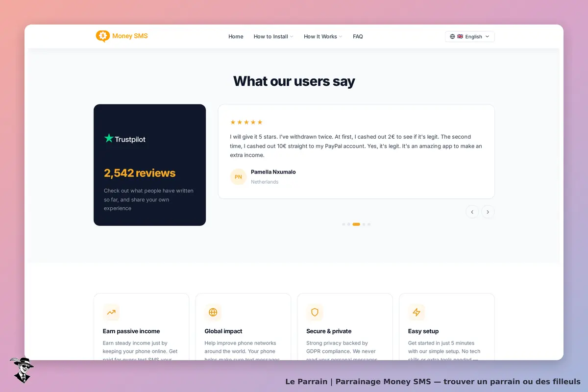Show the previous review with the left arrow

[472, 212]
